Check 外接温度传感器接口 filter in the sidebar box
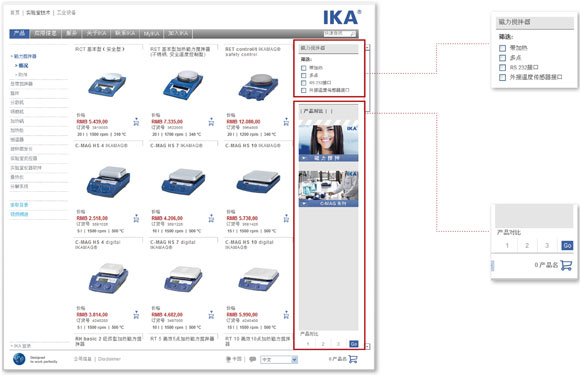 (304, 90)
